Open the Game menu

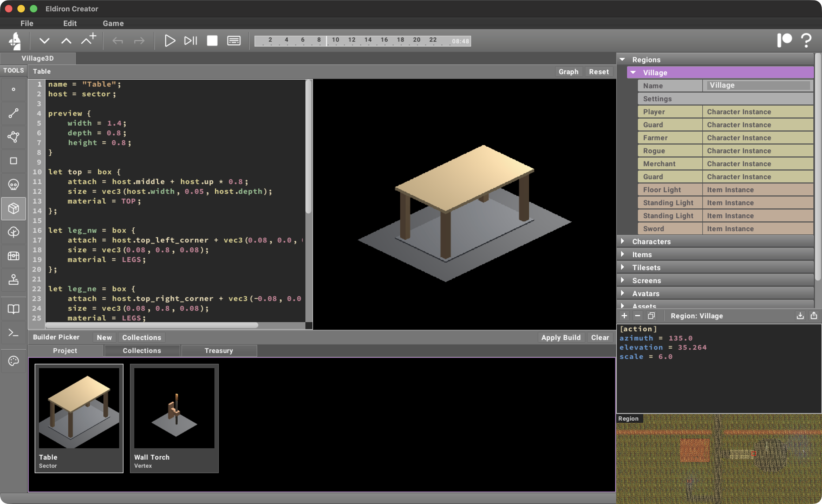(x=113, y=23)
